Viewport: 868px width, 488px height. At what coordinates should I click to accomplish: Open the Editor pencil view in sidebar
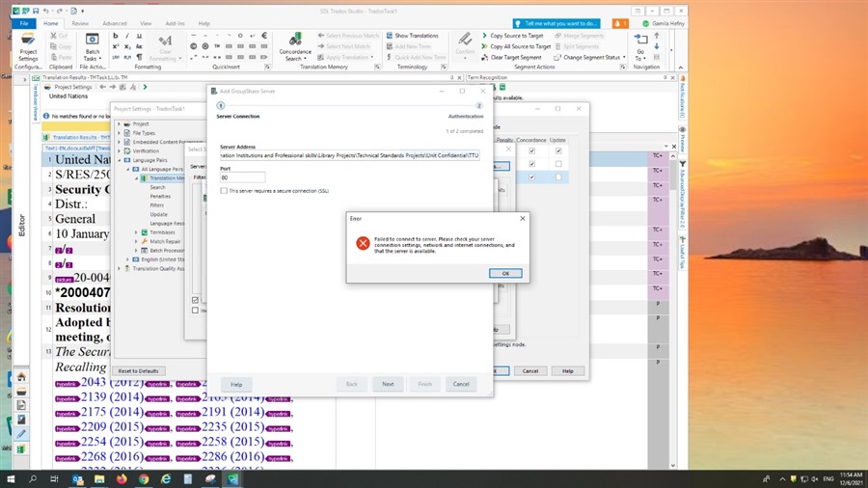pyautogui.click(x=21, y=434)
